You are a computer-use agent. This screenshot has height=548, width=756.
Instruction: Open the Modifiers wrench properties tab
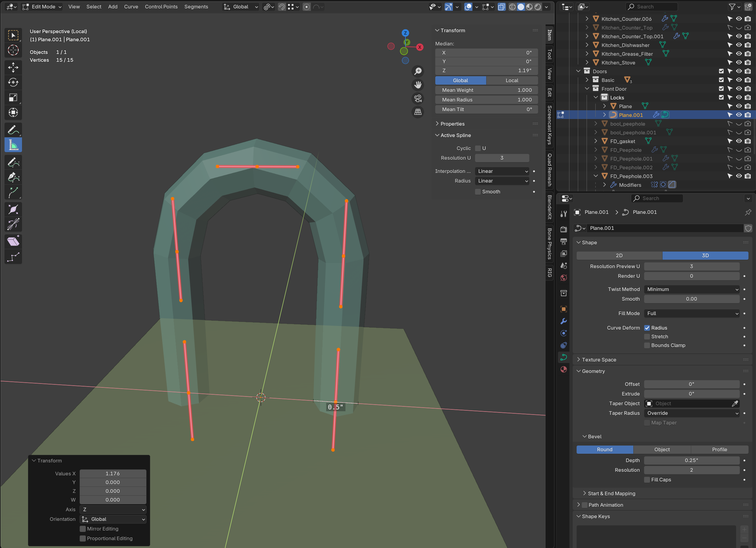[564, 321]
